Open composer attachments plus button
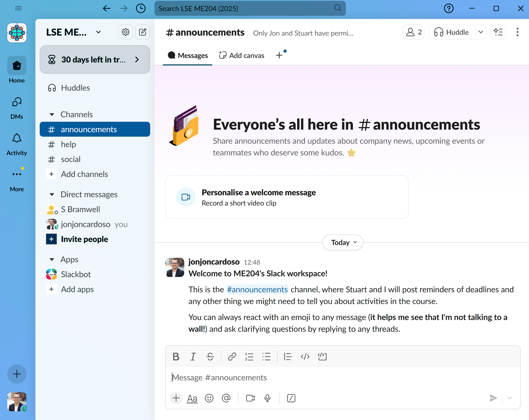 pos(176,398)
